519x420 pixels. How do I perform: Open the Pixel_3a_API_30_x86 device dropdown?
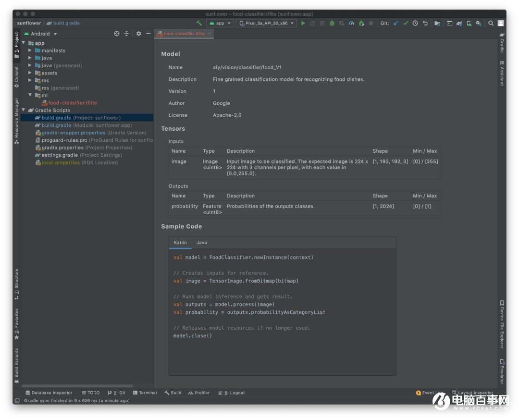(x=266, y=23)
